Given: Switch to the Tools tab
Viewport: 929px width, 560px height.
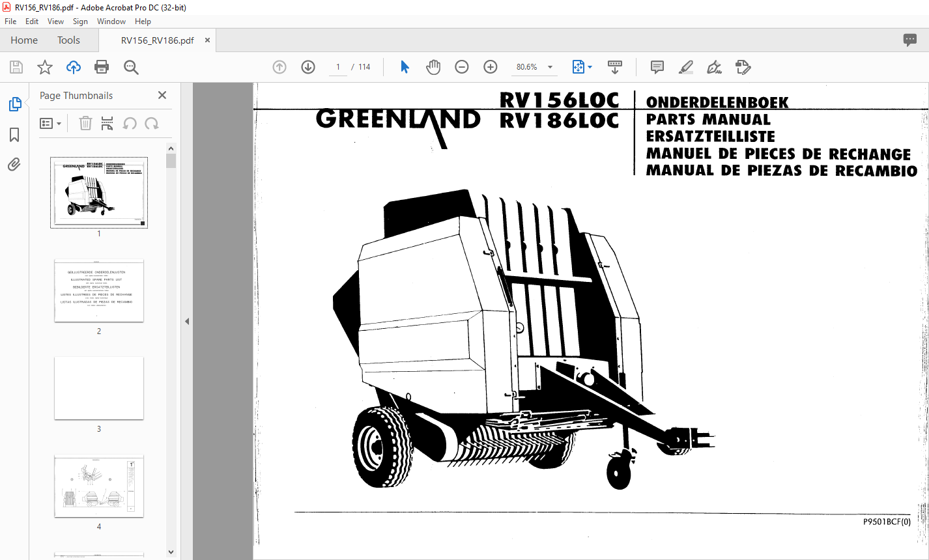Looking at the screenshot, I should tap(68, 40).
